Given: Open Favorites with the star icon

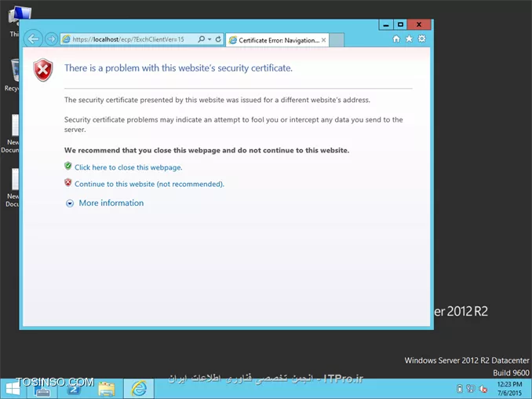Looking at the screenshot, I should [409, 38].
